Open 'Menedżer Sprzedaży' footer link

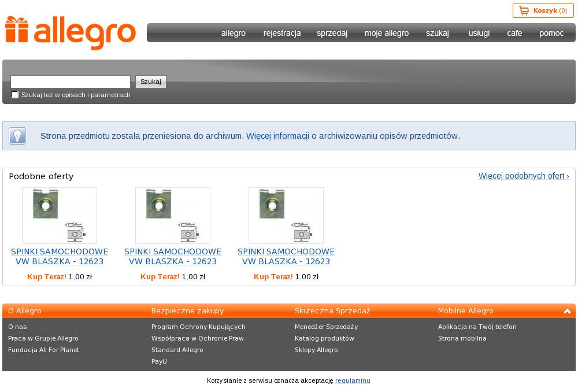(x=326, y=327)
